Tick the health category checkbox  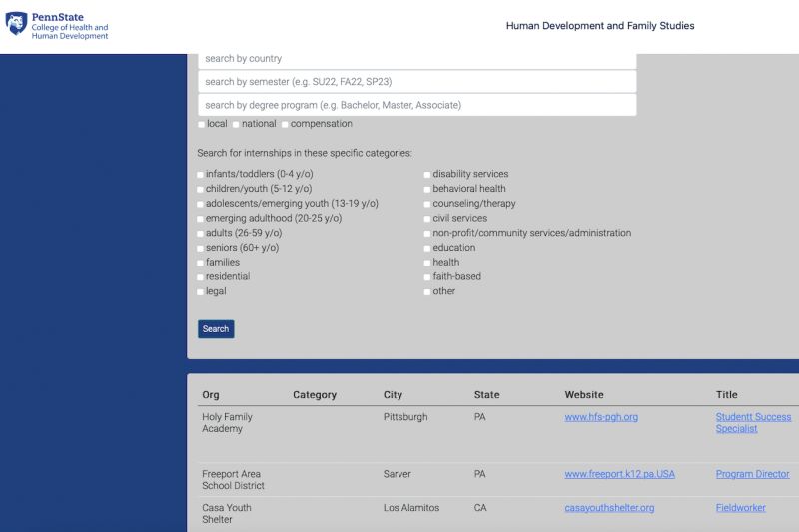[427, 263]
